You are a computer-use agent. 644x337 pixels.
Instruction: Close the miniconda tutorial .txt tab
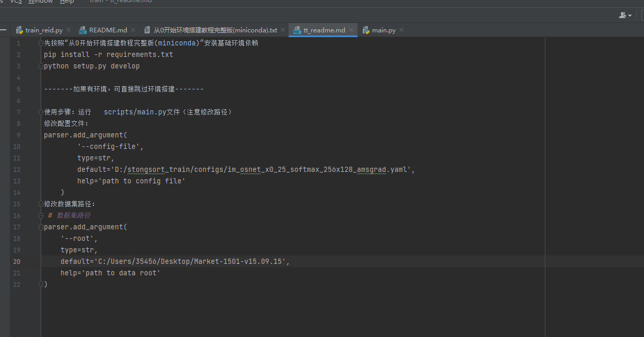coord(282,30)
